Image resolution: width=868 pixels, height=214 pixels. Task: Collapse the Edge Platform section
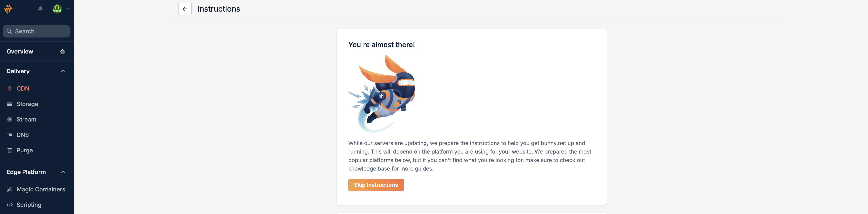(x=63, y=172)
